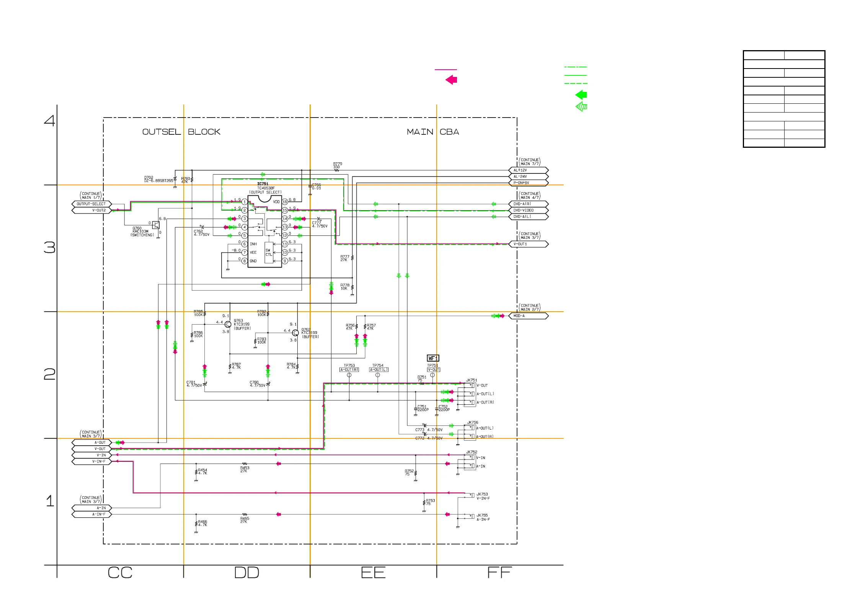Click the TP753 A-OUT(R) test point label
The image size is (868, 608).
tap(349, 369)
